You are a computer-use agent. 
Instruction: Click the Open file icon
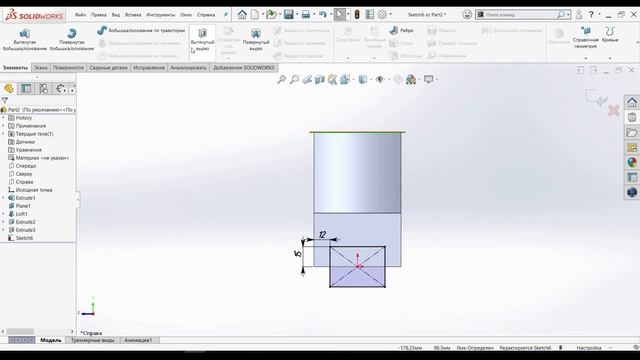tap(271, 15)
